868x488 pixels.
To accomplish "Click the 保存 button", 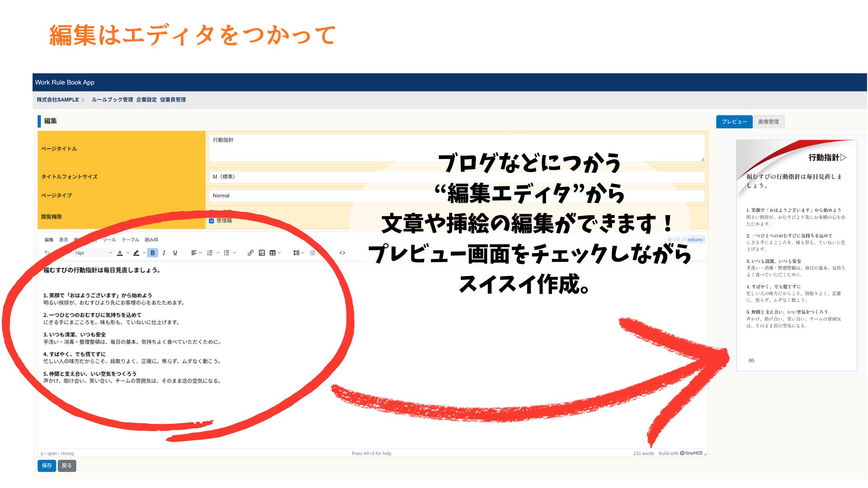I will pyautogui.click(x=47, y=465).
